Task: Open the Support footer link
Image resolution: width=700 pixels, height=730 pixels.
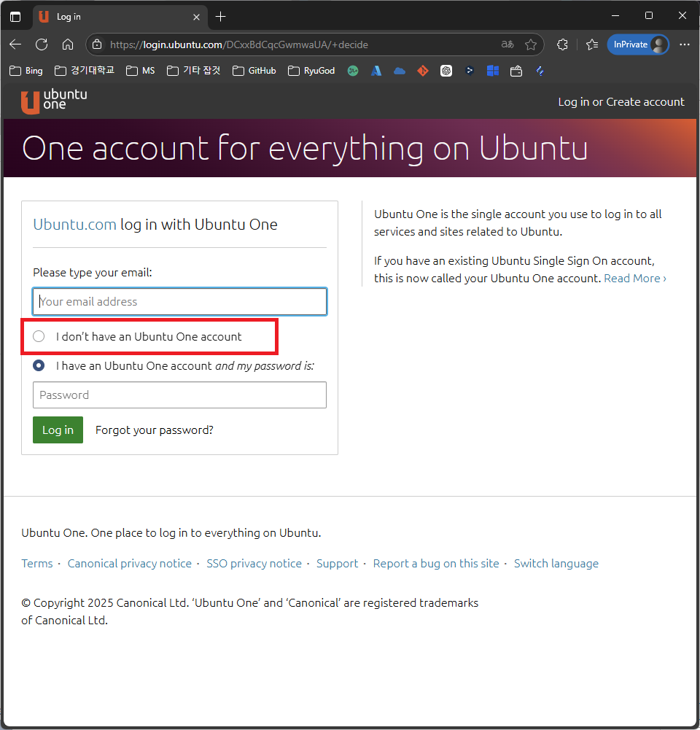Action: pyautogui.click(x=338, y=563)
